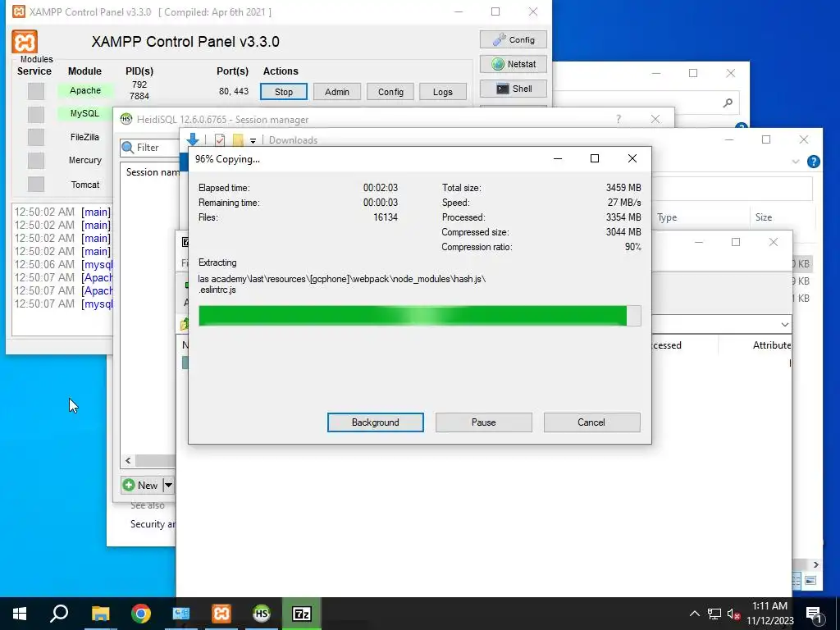Click the Total size value 3459 MB
Screen dimensions: 840x630
623,188
